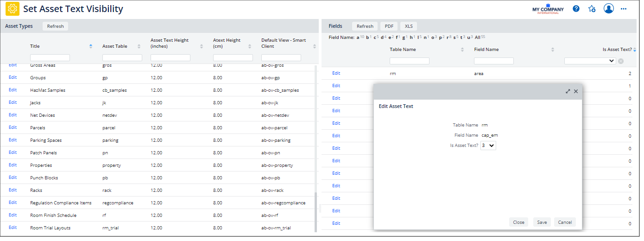Filter field names starting with letter r
The width and height of the screenshot is (644, 241).
point(448,38)
